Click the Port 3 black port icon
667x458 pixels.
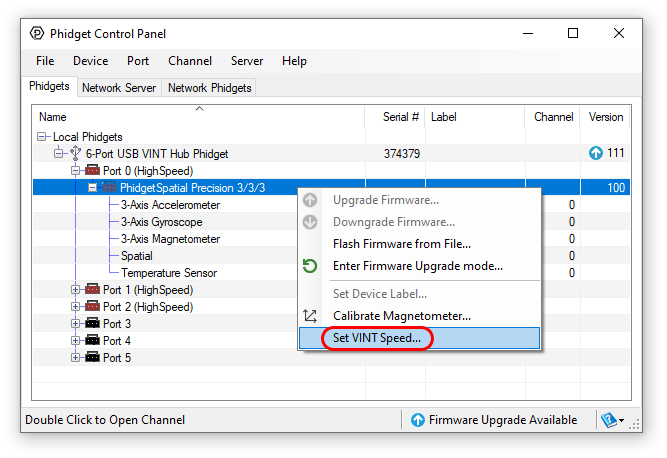(x=91, y=324)
